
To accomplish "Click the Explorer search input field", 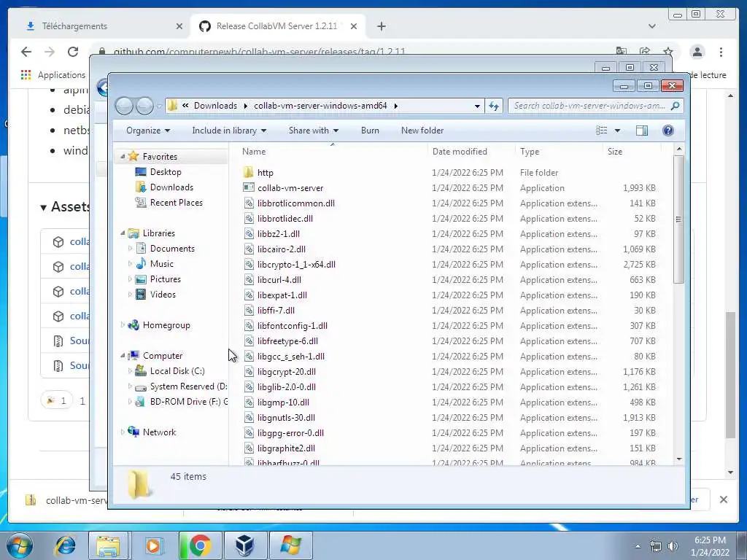I will [x=589, y=106].
